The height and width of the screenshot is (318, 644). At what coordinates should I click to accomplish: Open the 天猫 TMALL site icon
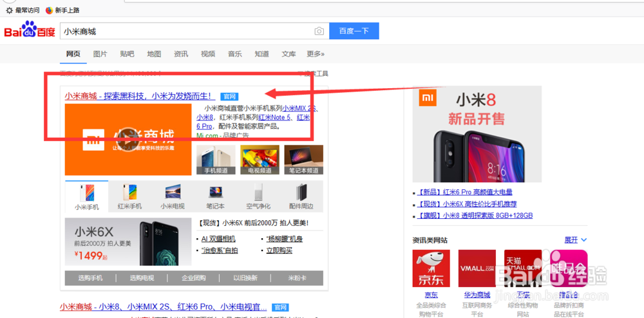click(x=523, y=268)
